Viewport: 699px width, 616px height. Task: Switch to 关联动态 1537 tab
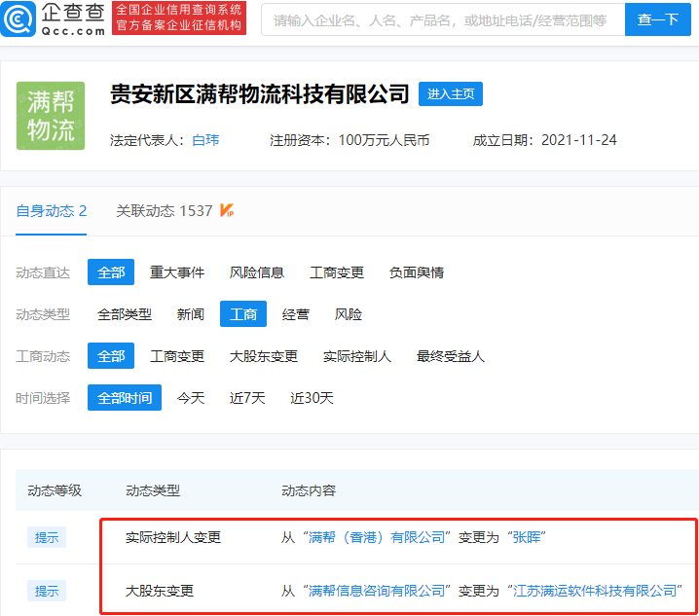[164, 210]
